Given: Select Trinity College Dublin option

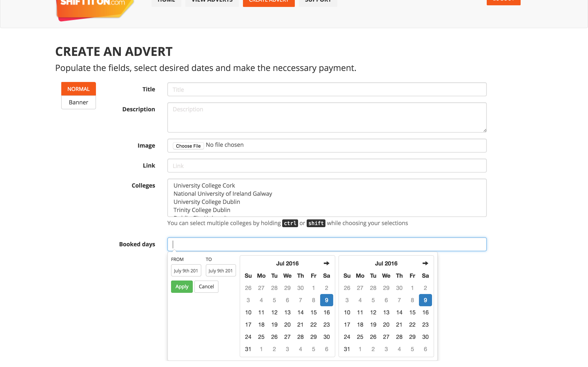Looking at the screenshot, I should [x=202, y=210].
